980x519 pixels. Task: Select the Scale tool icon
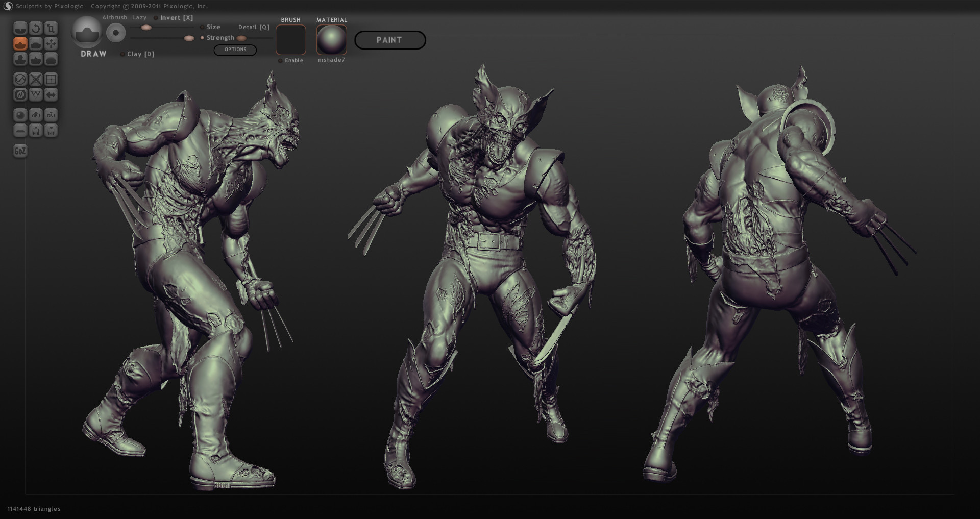coord(51,29)
